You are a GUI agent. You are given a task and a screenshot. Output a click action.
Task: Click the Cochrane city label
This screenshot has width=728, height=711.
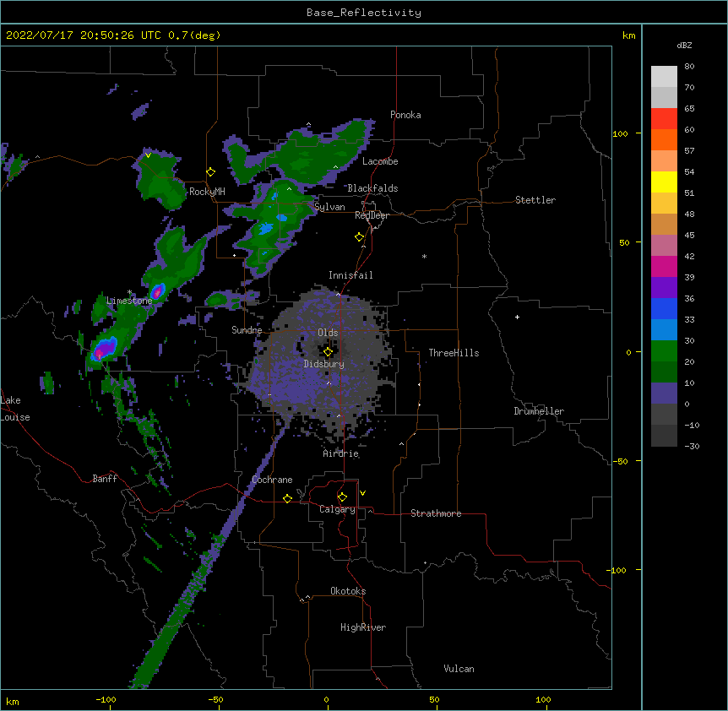(x=272, y=480)
